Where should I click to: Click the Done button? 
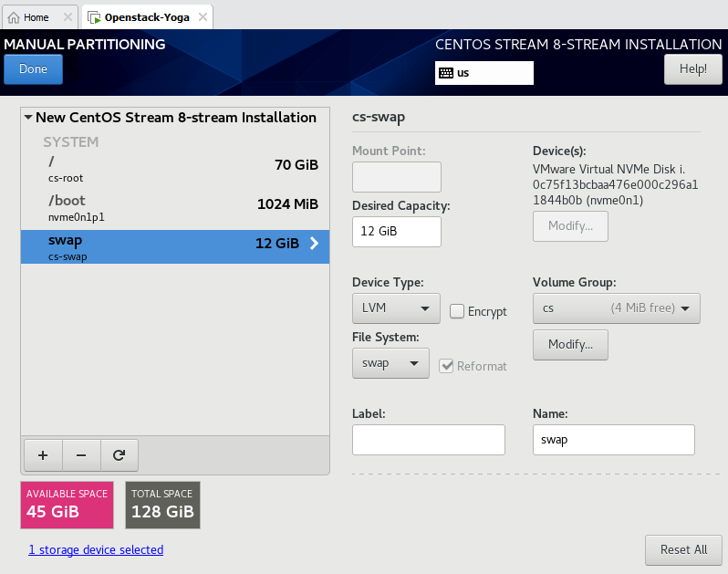tap(33, 69)
